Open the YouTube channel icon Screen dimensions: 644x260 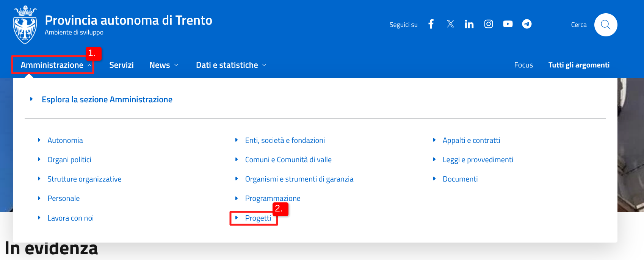[x=508, y=24]
